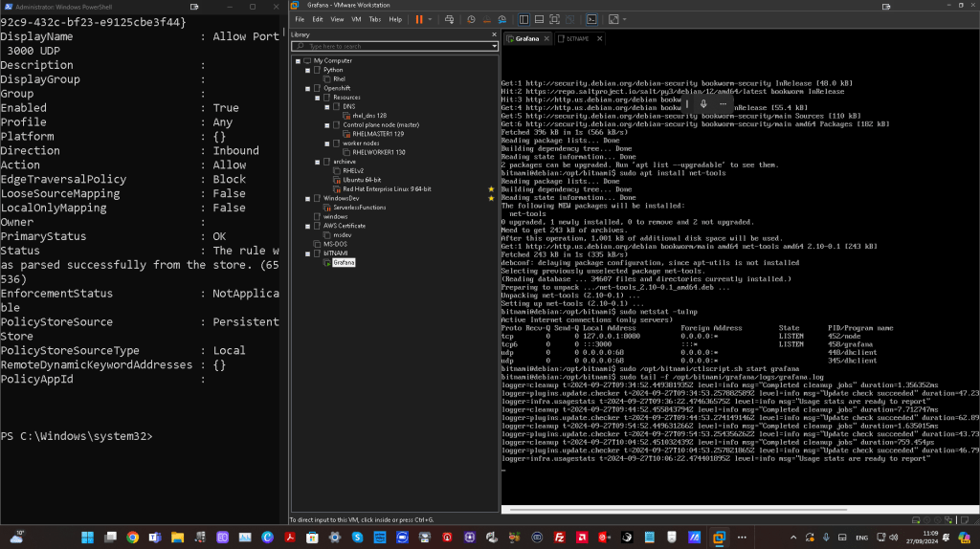Viewport: 980px width, 549px height.
Task: Collapse the DNS folder
Action: (327, 107)
